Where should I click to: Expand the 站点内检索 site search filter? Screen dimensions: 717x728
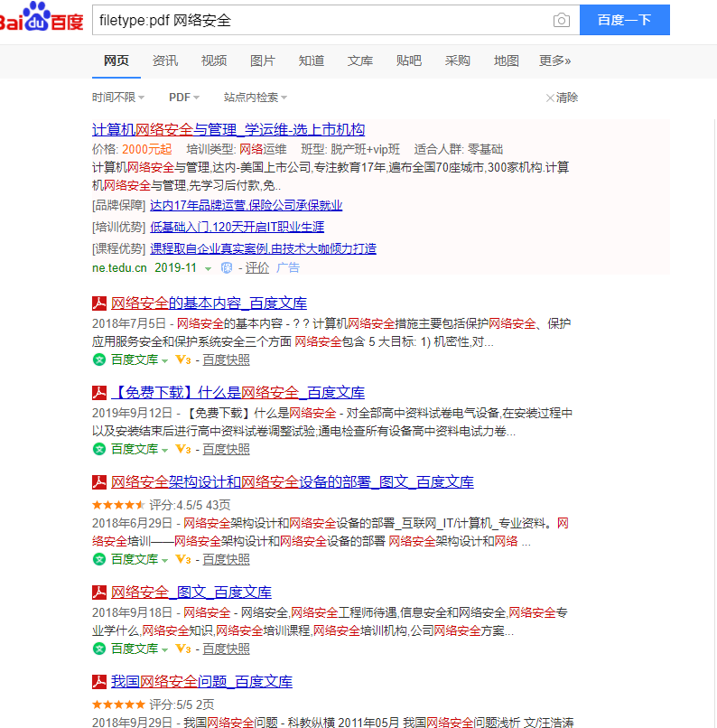tap(256, 98)
